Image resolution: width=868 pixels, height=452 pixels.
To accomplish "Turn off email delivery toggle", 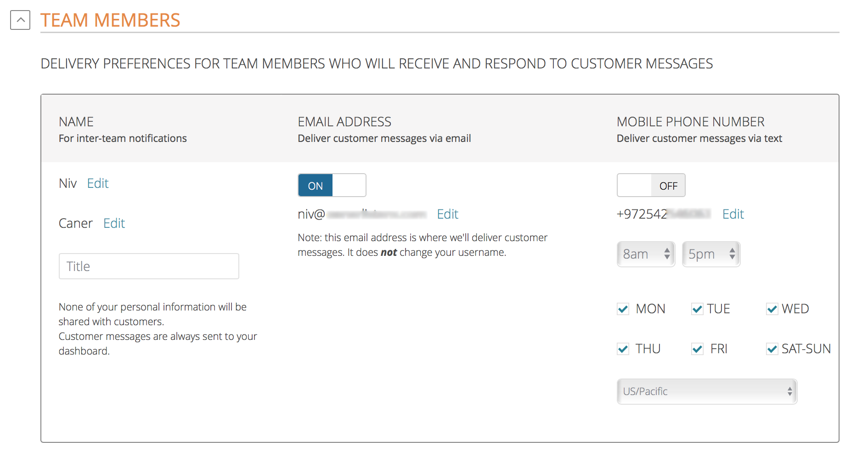I will tap(332, 186).
